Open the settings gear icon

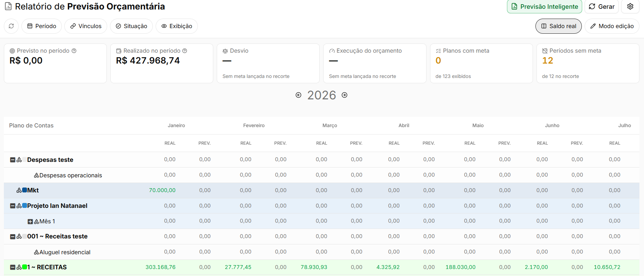click(630, 6)
